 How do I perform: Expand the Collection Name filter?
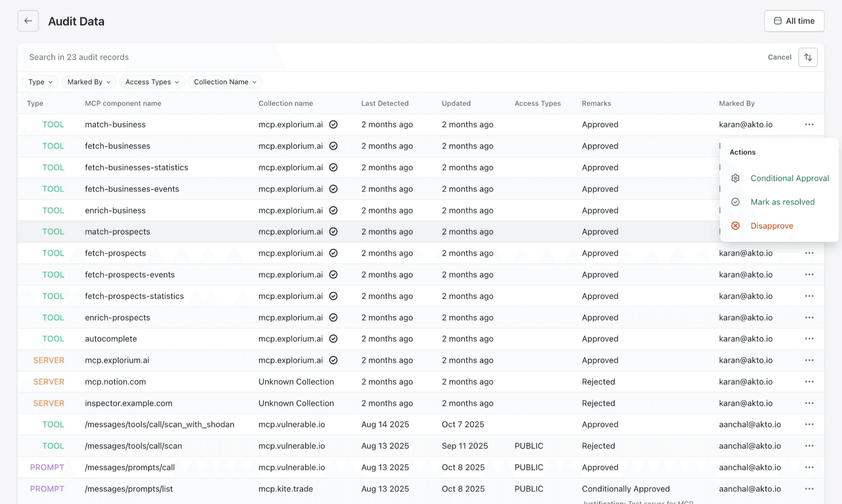point(225,82)
